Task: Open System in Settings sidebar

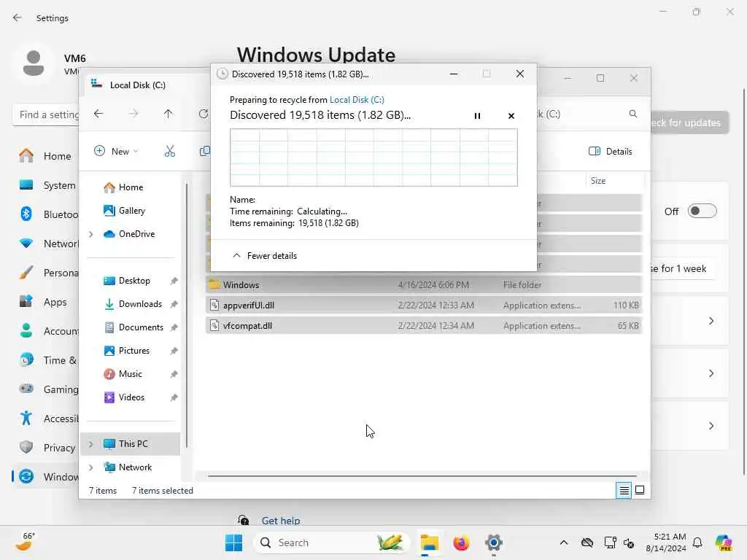Action: point(47,185)
